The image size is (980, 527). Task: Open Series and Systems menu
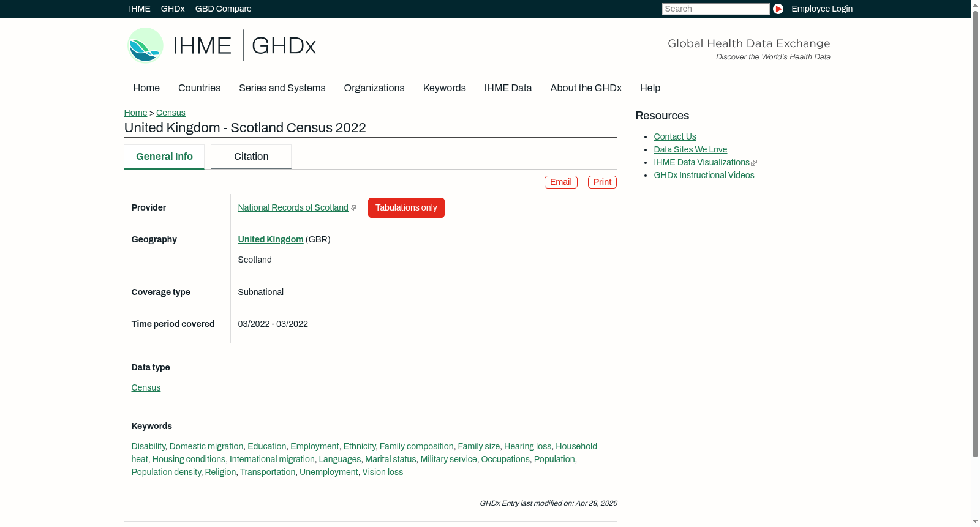[x=282, y=88]
